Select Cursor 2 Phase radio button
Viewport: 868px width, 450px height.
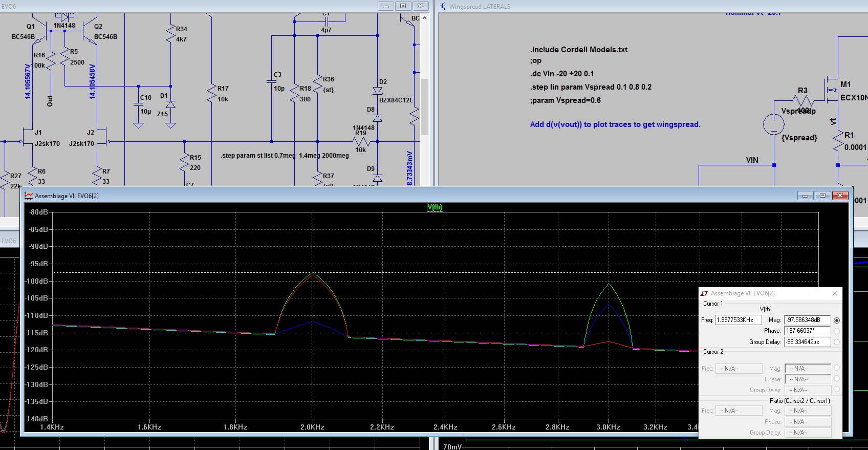click(837, 378)
